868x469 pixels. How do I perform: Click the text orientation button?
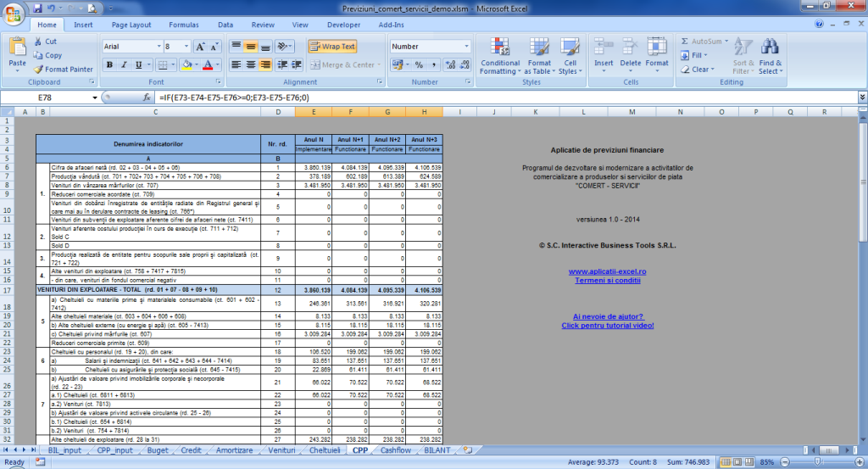[284, 46]
